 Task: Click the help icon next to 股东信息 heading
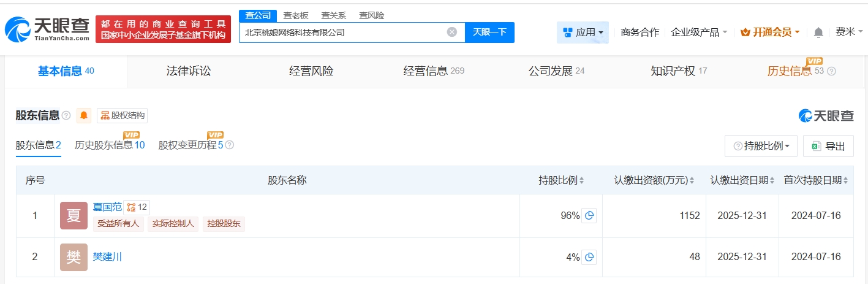click(x=66, y=115)
